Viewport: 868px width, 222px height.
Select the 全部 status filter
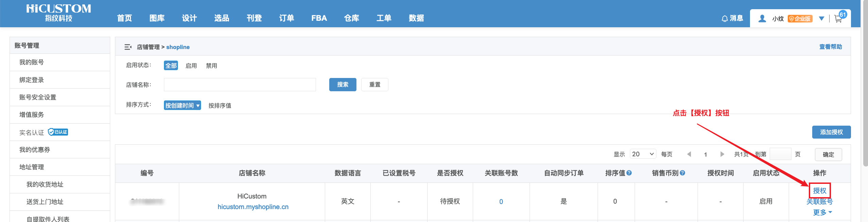(x=171, y=66)
